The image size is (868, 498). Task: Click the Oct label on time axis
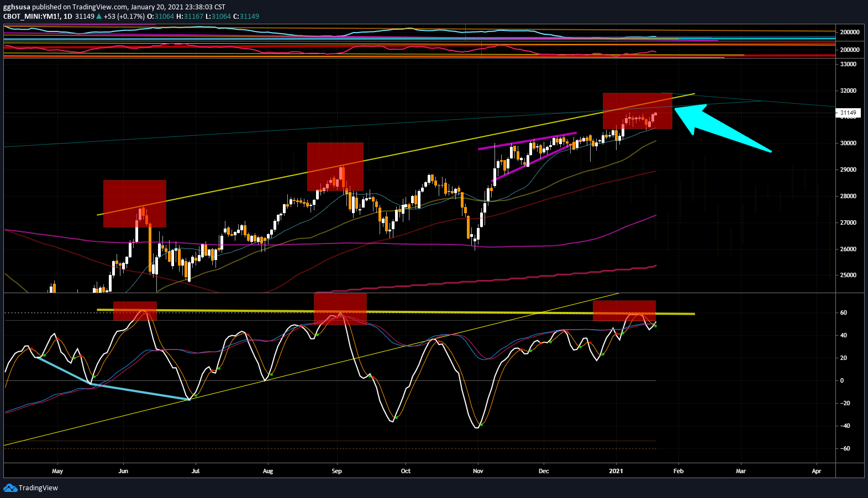[406, 471]
